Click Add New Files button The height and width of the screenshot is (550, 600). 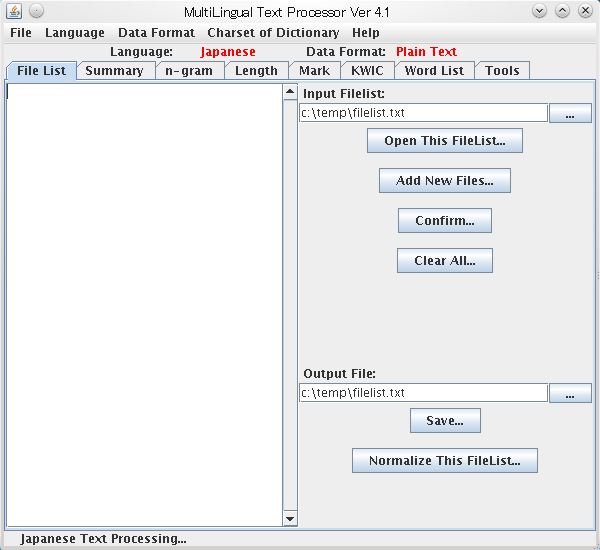pos(445,180)
